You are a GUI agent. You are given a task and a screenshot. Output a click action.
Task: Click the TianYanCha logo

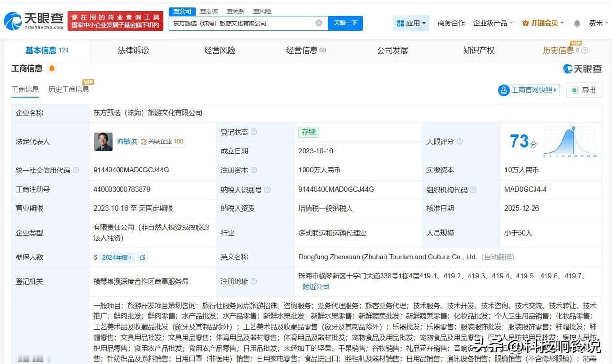pyautogui.click(x=33, y=21)
